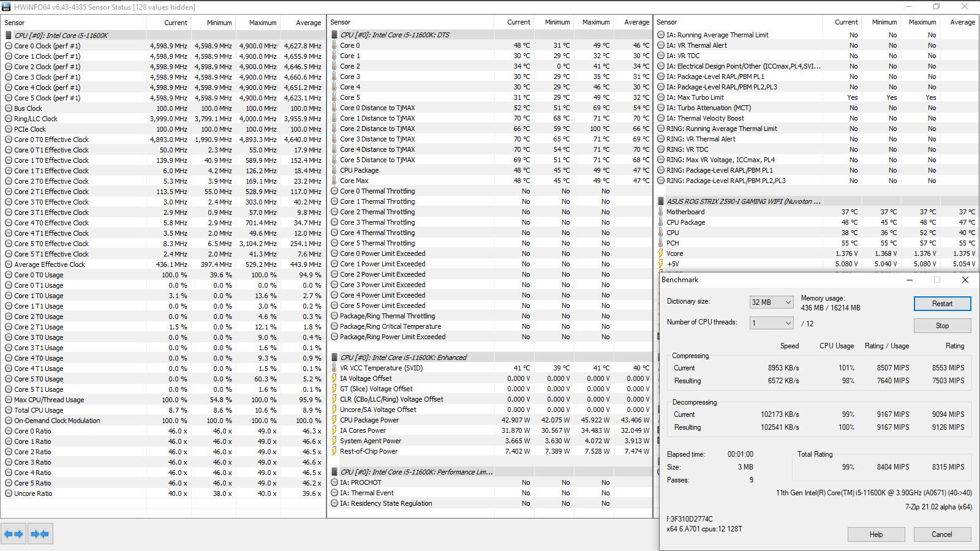Select the System Agent Power row
Viewport: 980px width, 551px height.
click(490, 441)
